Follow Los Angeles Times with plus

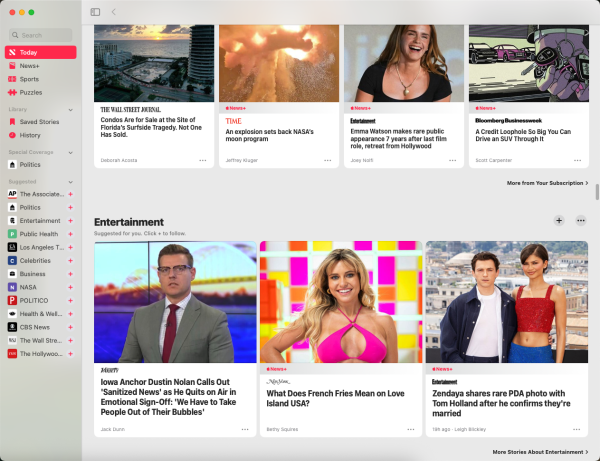tap(70, 248)
